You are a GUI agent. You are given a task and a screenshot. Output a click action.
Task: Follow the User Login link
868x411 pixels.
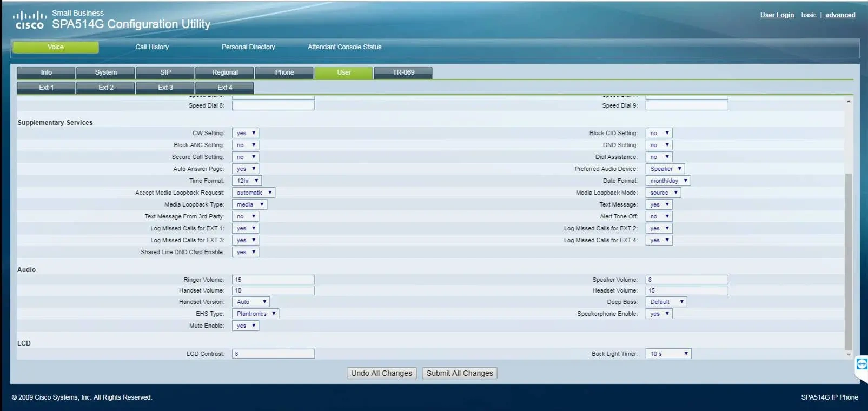(x=777, y=15)
